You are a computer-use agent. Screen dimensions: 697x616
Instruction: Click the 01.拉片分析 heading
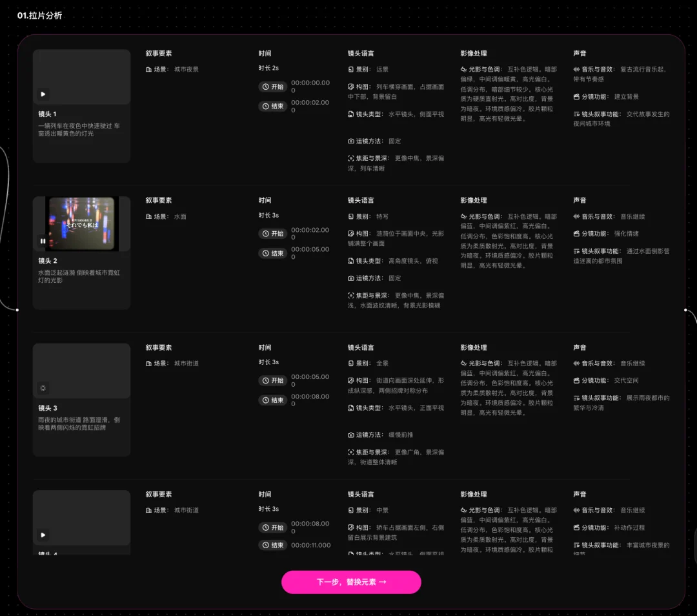[x=39, y=15]
